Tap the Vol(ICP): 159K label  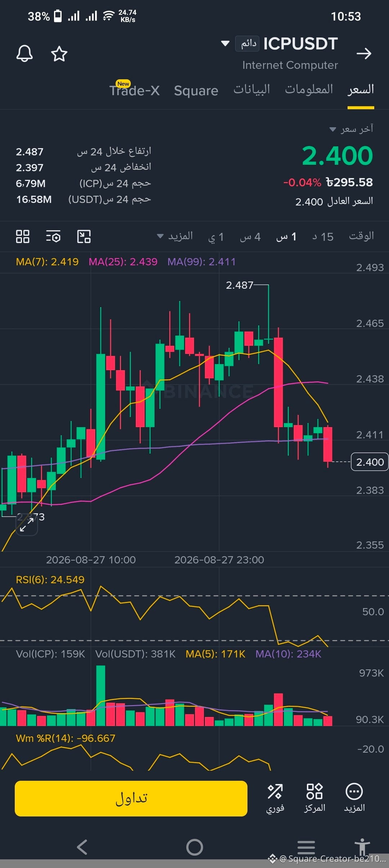[50, 654]
